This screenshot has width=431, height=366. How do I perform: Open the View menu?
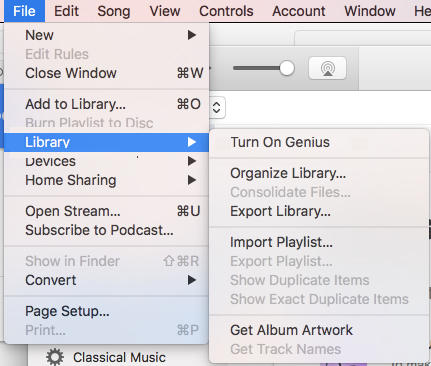click(x=165, y=11)
